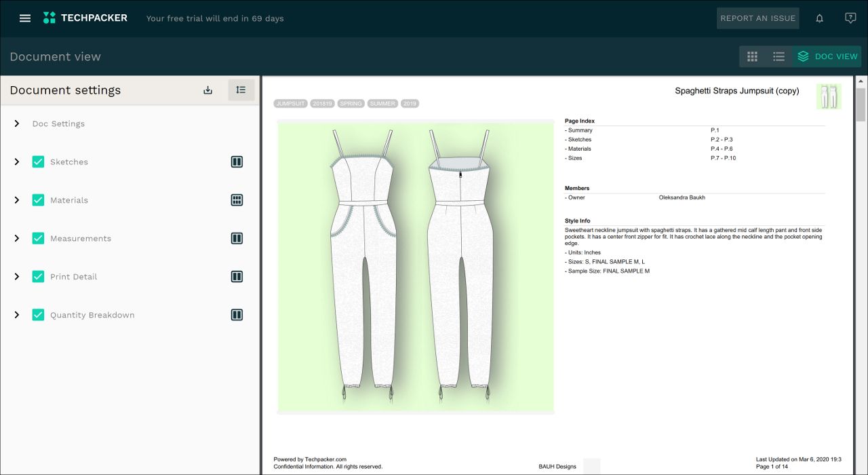The image size is (868, 475).
Task: Expand the Materials section chevron
Action: point(17,200)
